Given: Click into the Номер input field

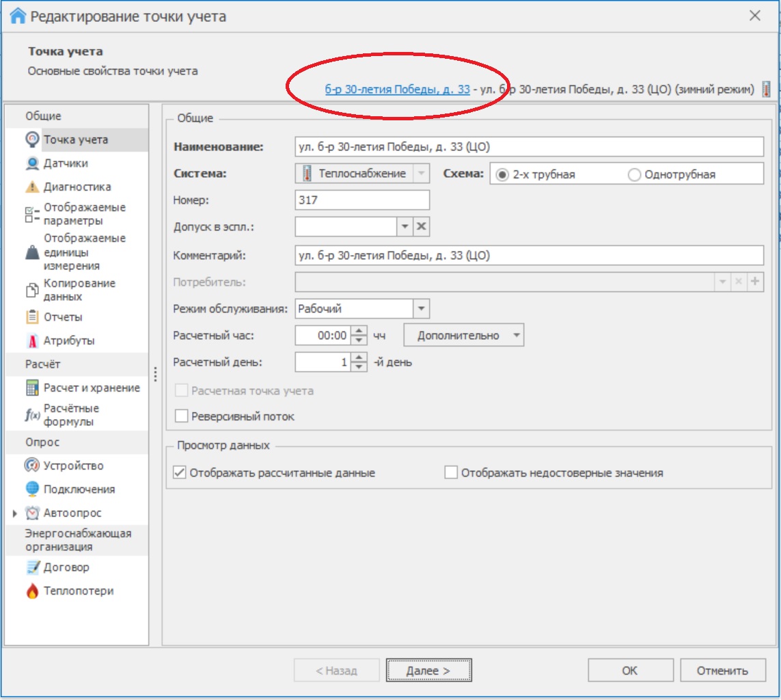Looking at the screenshot, I should pos(362,200).
